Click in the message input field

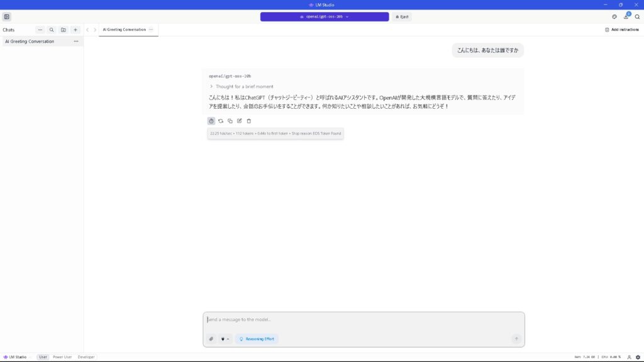(x=363, y=320)
